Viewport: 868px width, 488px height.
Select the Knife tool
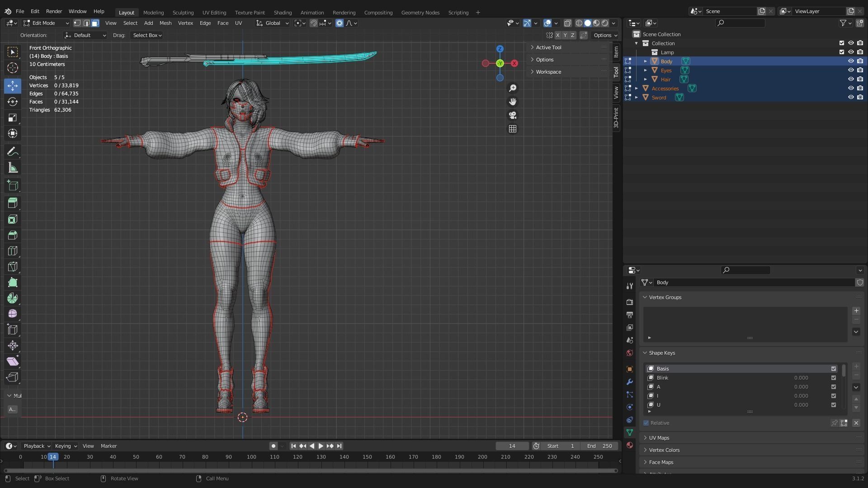coord(13,267)
